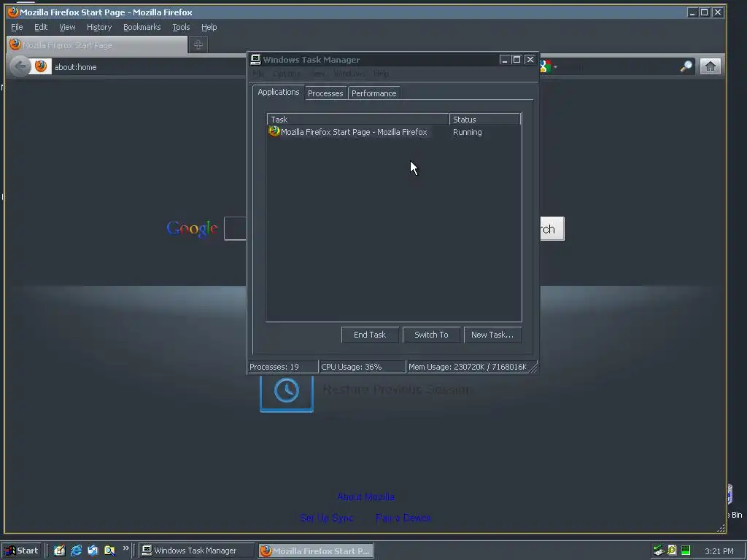The height and width of the screenshot is (560, 747).
Task: Select the Mozilla Firefox Start Page browser tab
Action: click(x=97, y=45)
